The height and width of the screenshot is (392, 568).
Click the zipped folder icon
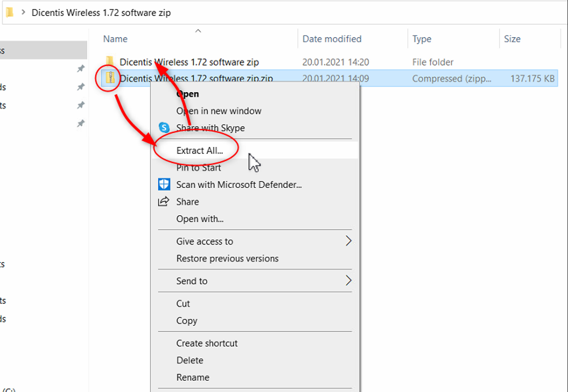110,79
